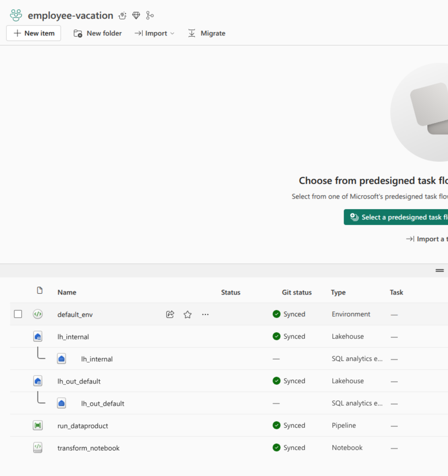This screenshot has height=476, width=448.
Task: Click "Lakehouse" type in lh_internal row
Action: 348,336
